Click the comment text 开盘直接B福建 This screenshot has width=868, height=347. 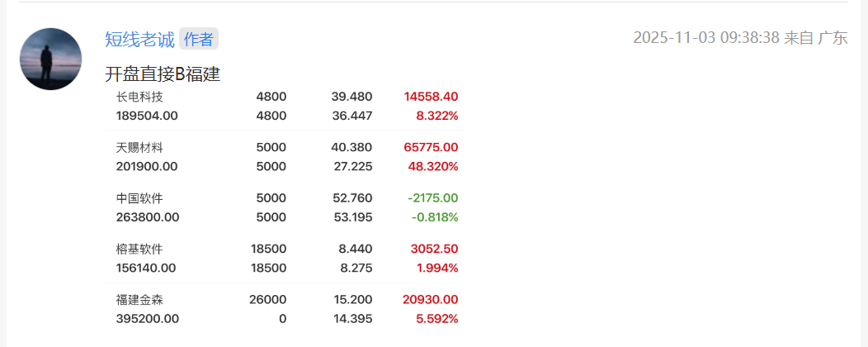163,74
